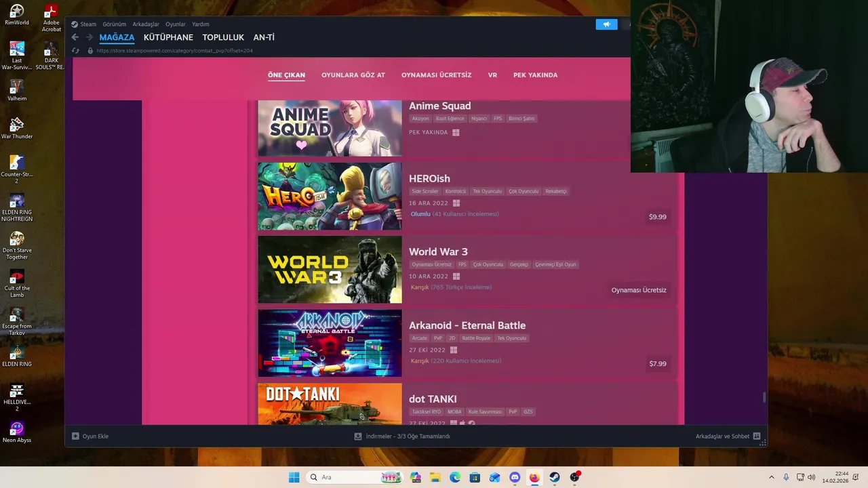Click the store page vertical scrollbar thumb
868x488 pixels.
coord(764,397)
